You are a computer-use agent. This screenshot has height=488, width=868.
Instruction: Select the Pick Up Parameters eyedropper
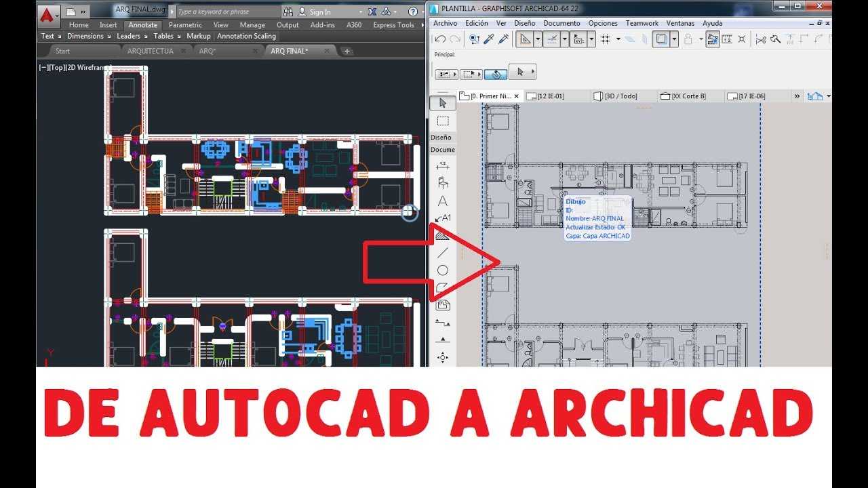[488, 39]
